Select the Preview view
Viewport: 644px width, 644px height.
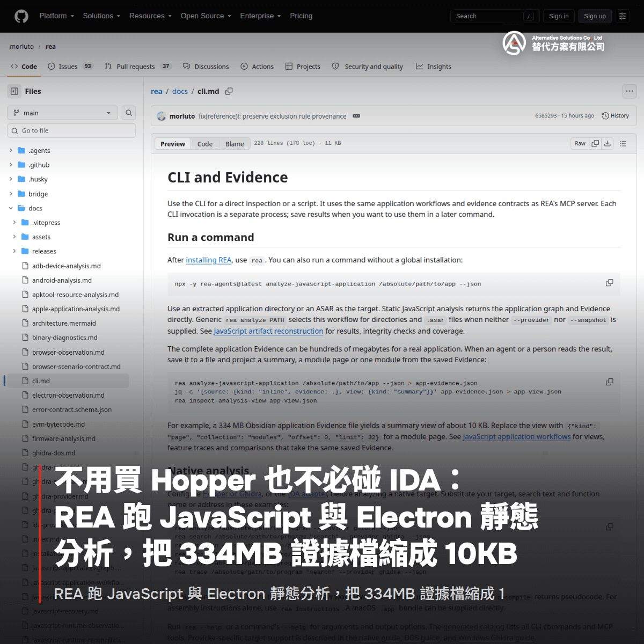[173, 144]
